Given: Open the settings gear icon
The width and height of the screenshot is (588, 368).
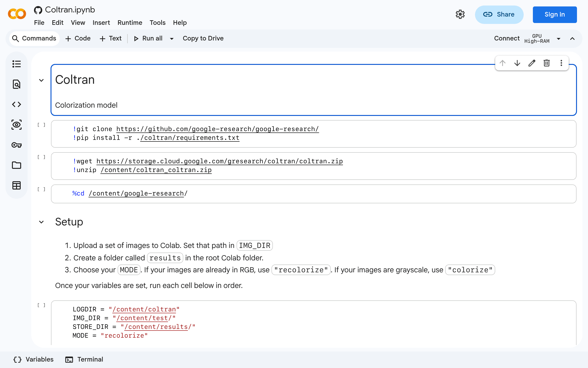Looking at the screenshot, I should tap(460, 14).
